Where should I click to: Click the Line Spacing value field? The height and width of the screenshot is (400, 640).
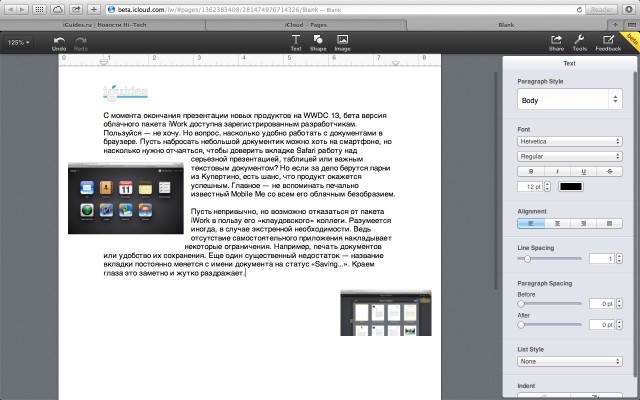coord(602,258)
